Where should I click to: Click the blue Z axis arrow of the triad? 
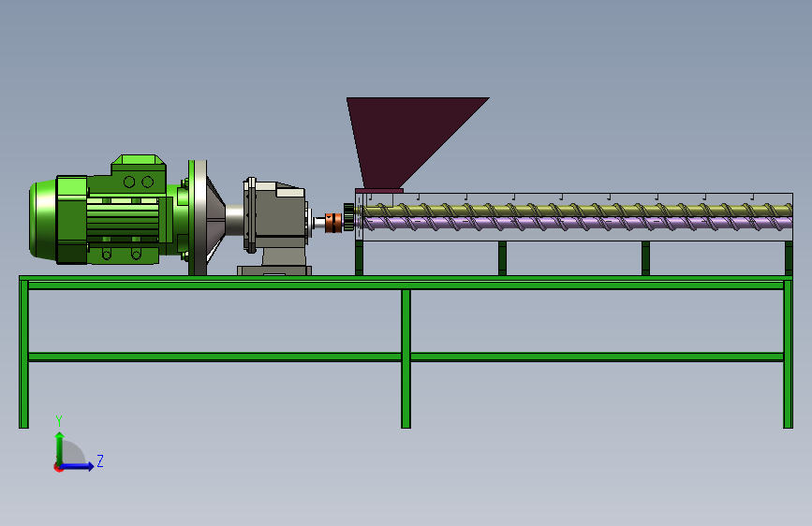coord(77,466)
